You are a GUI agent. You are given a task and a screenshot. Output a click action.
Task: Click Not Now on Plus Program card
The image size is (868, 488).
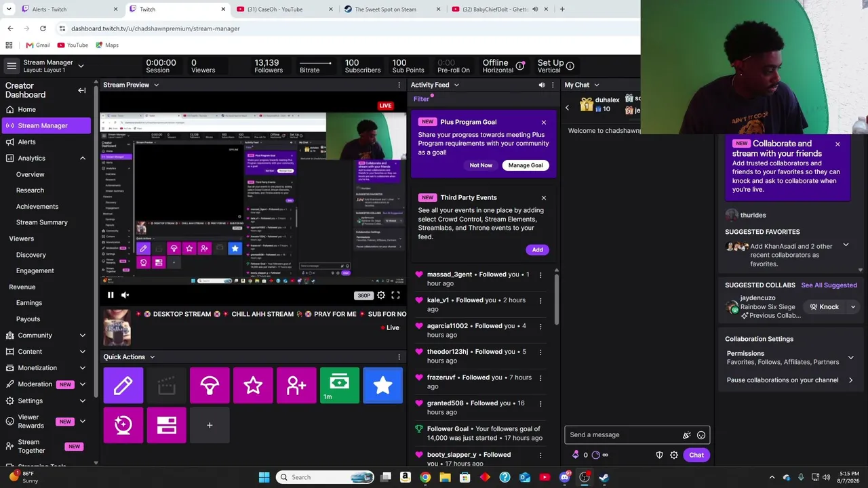[x=481, y=165]
